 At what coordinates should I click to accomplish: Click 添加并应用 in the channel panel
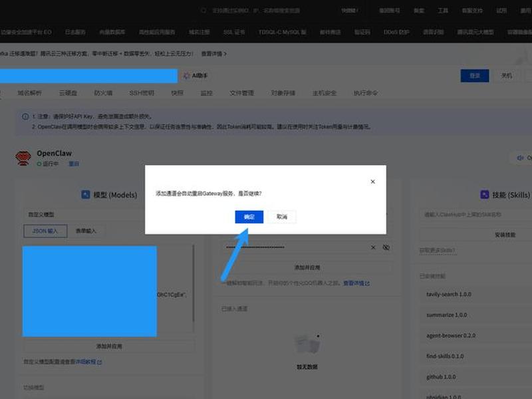(x=307, y=268)
